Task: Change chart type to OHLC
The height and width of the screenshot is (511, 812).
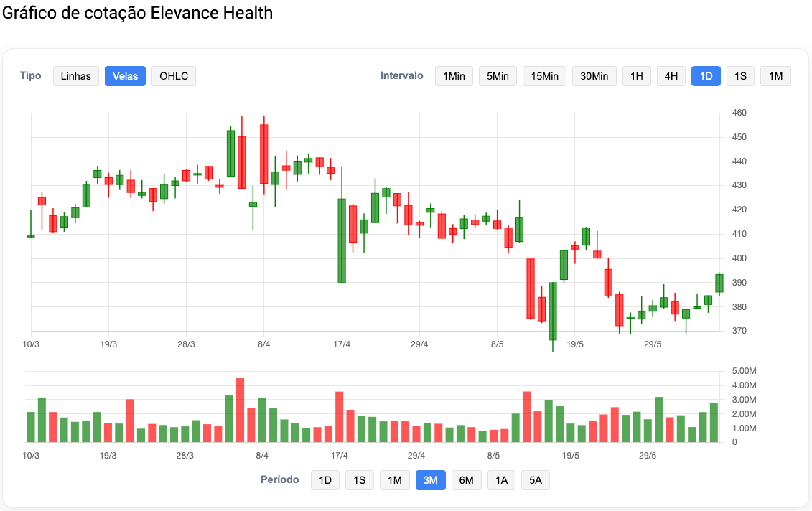Action: point(174,76)
